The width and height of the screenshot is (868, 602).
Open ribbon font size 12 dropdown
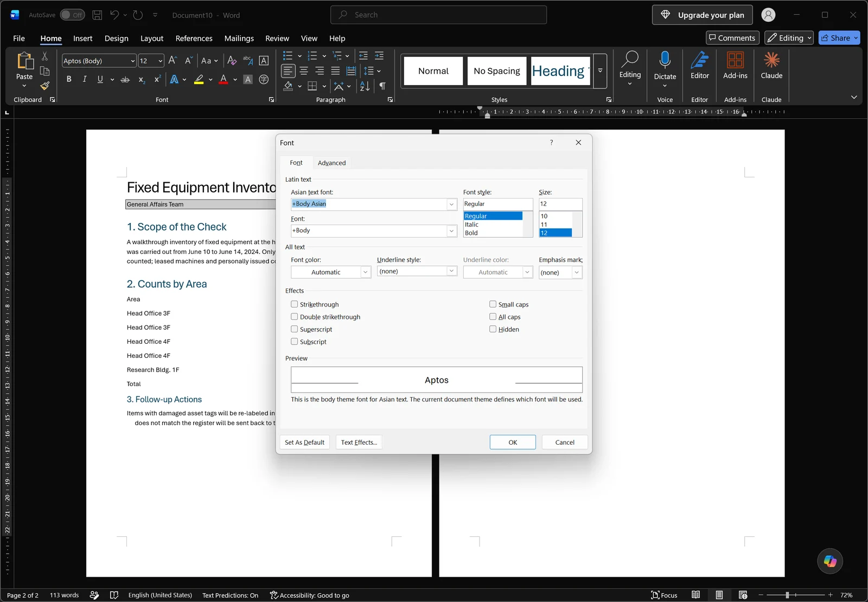[160, 61]
